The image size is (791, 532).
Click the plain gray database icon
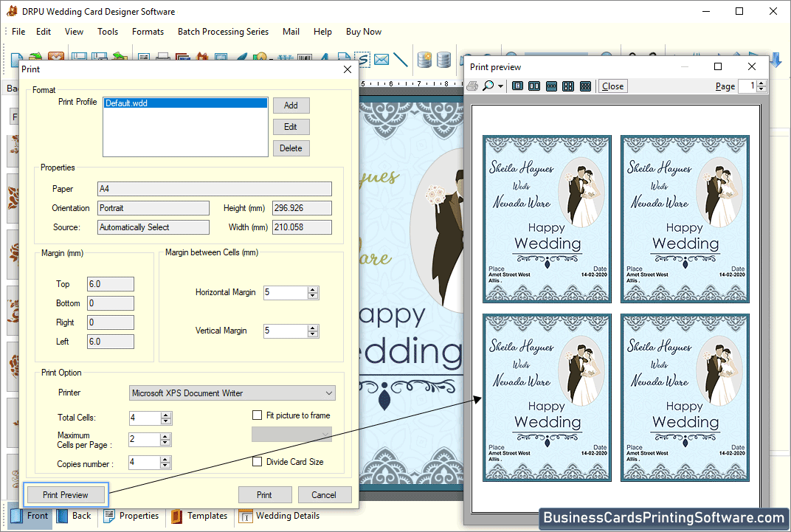443,60
